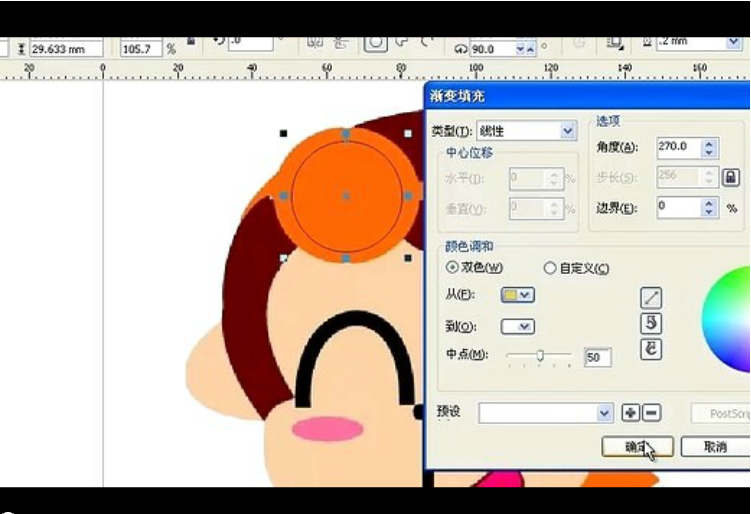Screen dimensions: 751x514
Task: Increase the 角度 angle value with up arrow
Action: point(709,143)
